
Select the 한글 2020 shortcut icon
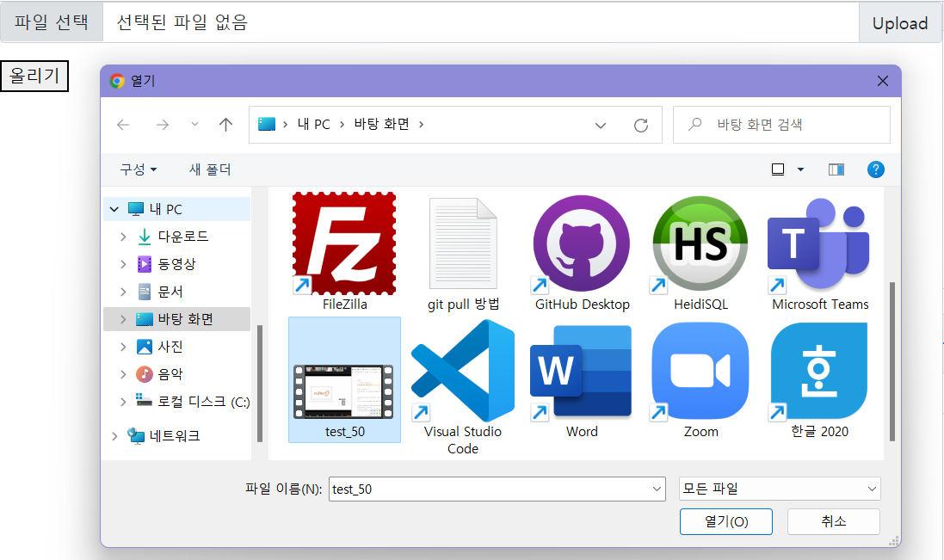tap(819, 371)
